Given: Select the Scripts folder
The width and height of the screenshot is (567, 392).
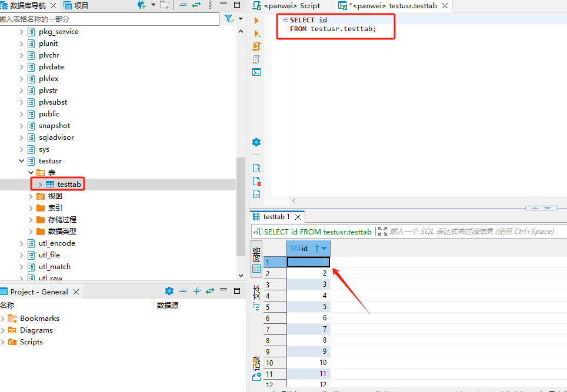Looking at the screenshot, I should tap(31, 342).
